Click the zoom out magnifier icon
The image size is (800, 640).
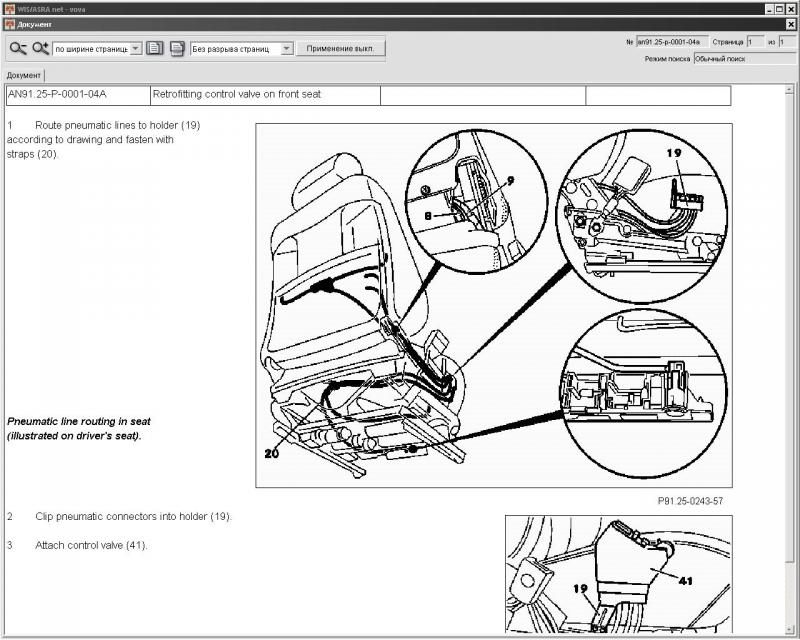[18, 48]
